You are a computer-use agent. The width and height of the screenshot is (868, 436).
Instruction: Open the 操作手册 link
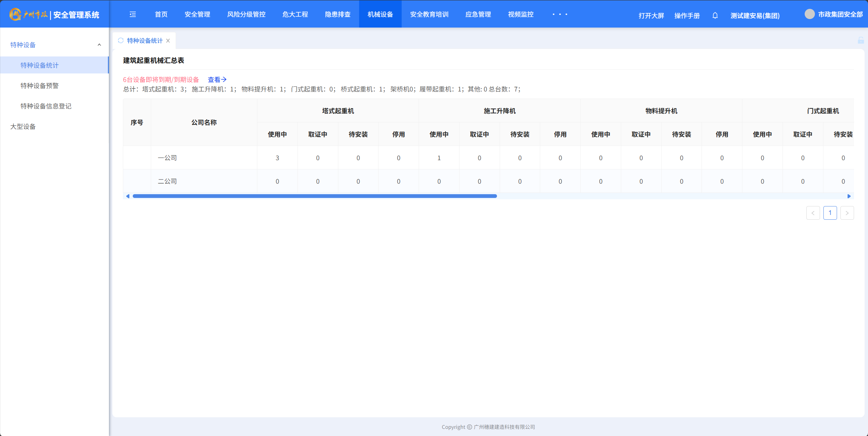coord(687,16)
